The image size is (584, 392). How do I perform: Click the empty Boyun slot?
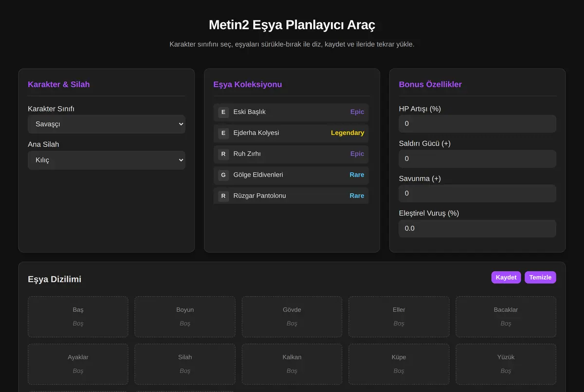click(x=185, y=317)
